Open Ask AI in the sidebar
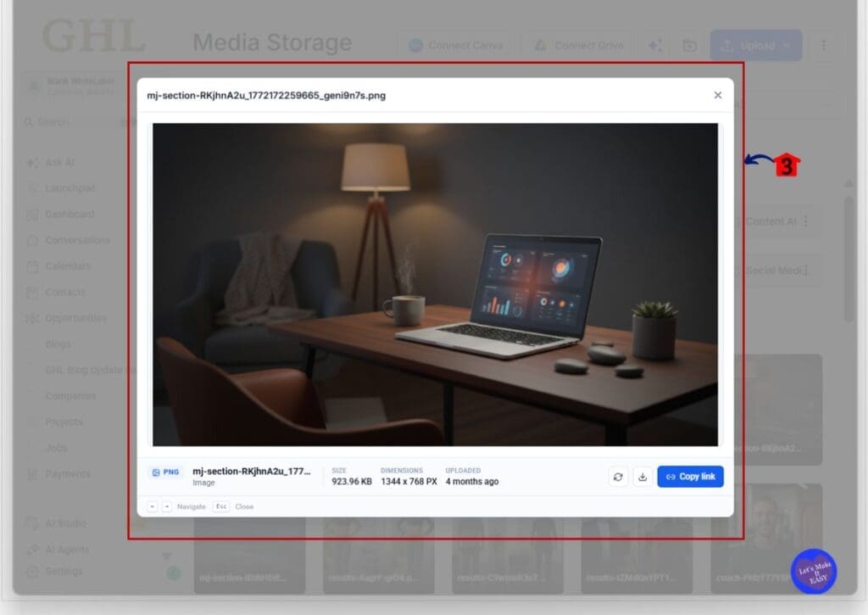868x615 pixels. tap(60, 162)
